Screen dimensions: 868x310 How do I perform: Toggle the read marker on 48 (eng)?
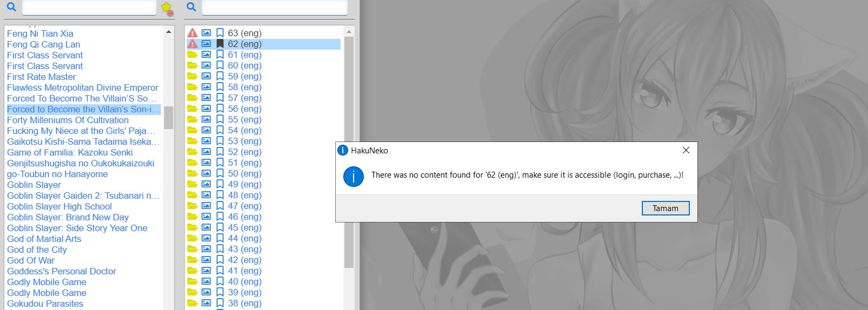[220, 195]
